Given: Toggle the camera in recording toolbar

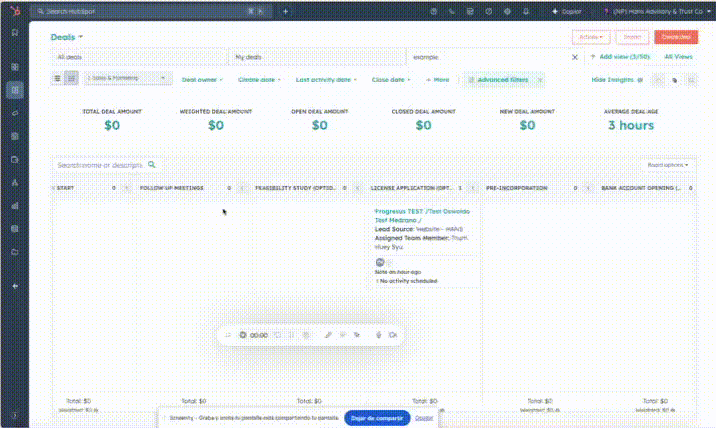Looking at the screenshot, I should [x=392, y=335].
